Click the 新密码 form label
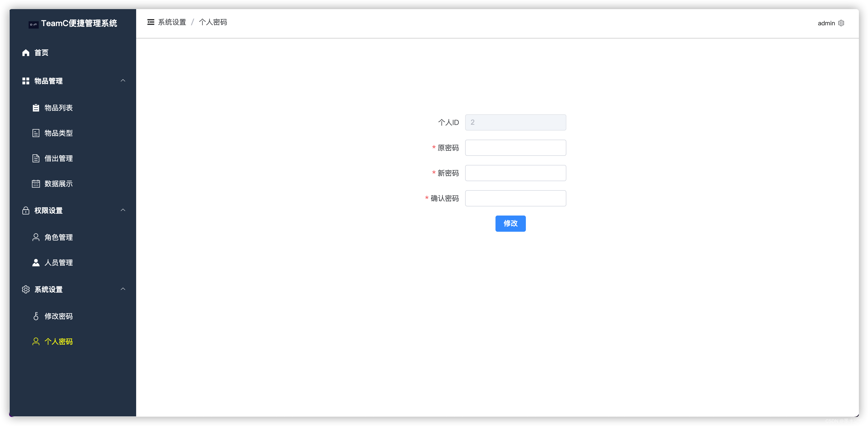Image resolution: width=868 pixels, height=426 pixels. click(448, 173)
